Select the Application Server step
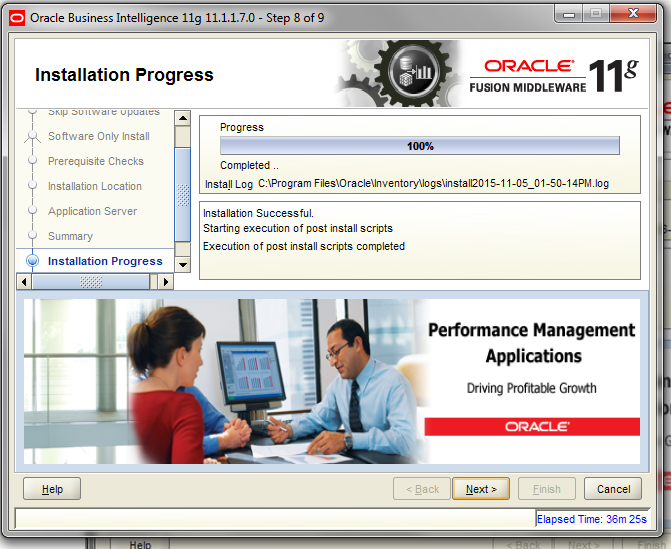The width and height of the screenshot is (671, 549). pyautogui.click(x=92, y=211)
